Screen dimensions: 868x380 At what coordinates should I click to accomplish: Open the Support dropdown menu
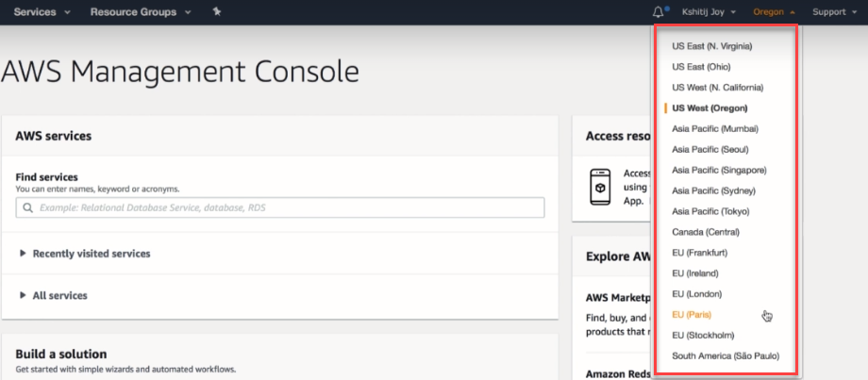(834, 12)
